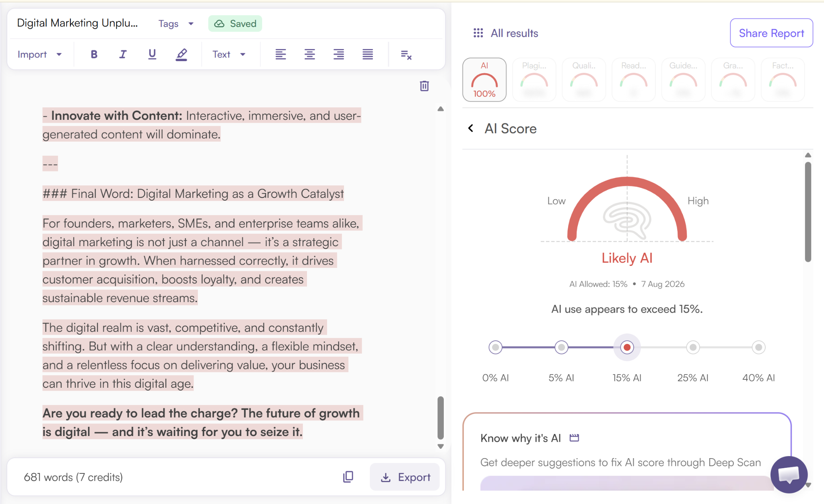The image size is (824, 504).
Task: Clear text formatting
Action: tap(406, 55)
